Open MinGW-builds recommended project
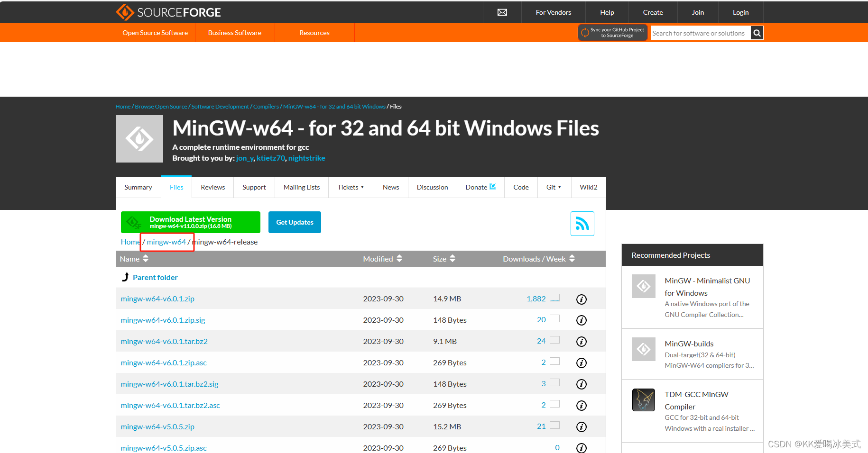 coord(689,344)
